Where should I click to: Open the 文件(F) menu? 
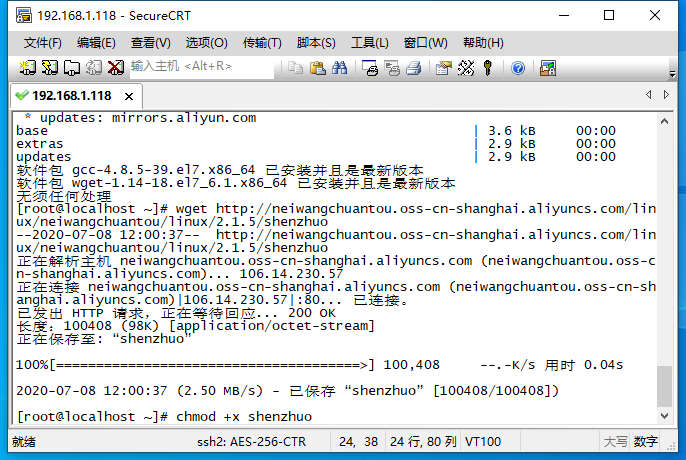click(42, 43)
